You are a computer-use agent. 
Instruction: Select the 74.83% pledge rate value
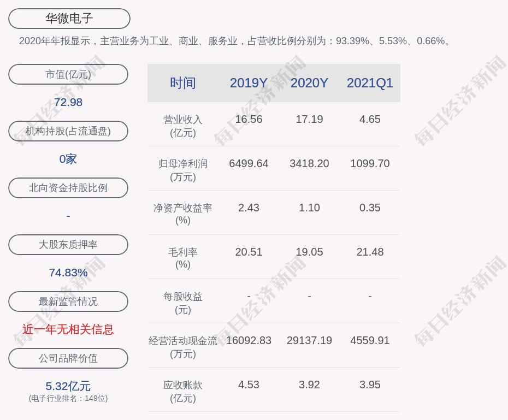point(68,273)
